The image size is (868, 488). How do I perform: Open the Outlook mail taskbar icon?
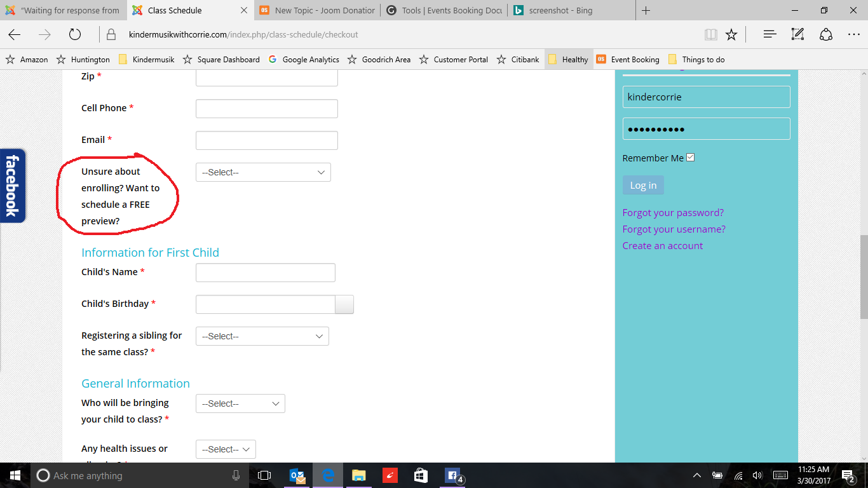point(297,475)
